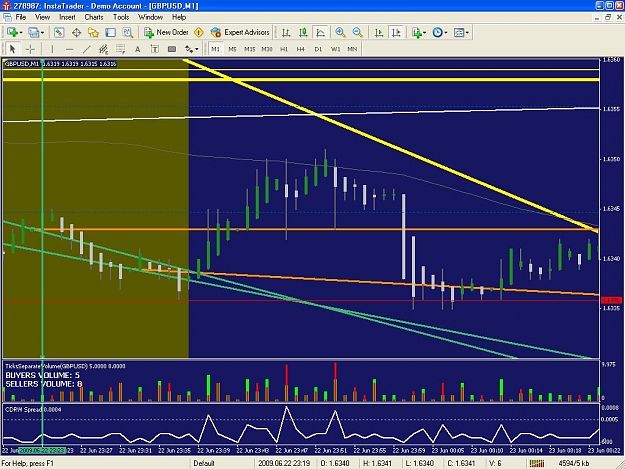625x469 pixels.
Task: Open the Navigator folder-star icon
Action: (x=93, y=33)
